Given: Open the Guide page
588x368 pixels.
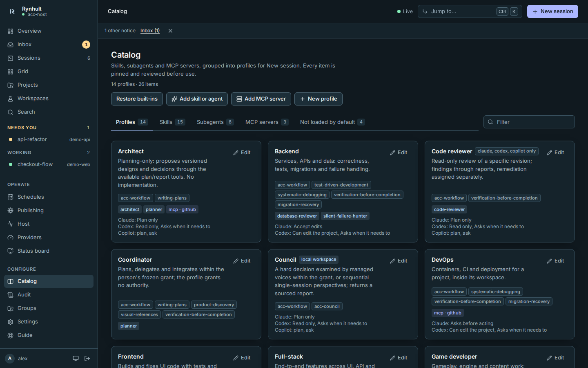Looking at the screenshot, I should pos(49,335).
